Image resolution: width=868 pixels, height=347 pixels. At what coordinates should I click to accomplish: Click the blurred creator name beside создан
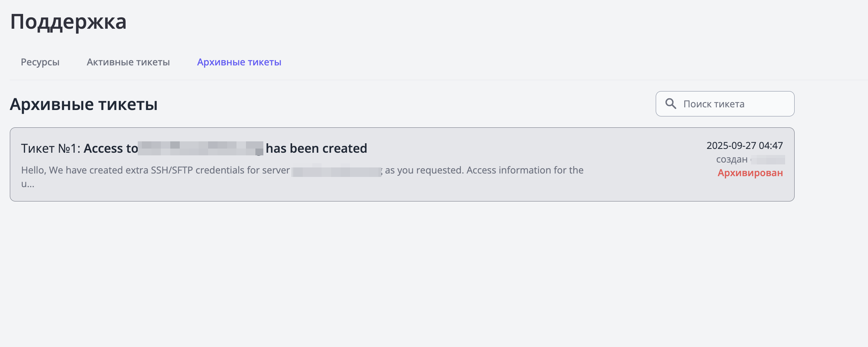click(x=768, y=160)
